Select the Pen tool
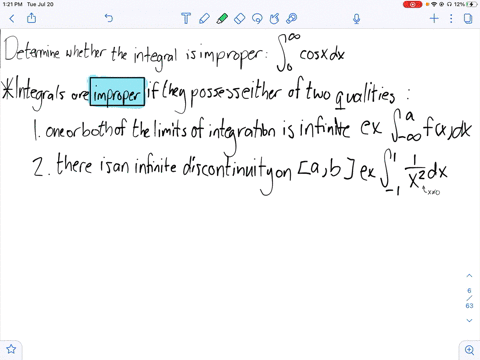This screenshot has height=360, width=480. coord(204,18)
